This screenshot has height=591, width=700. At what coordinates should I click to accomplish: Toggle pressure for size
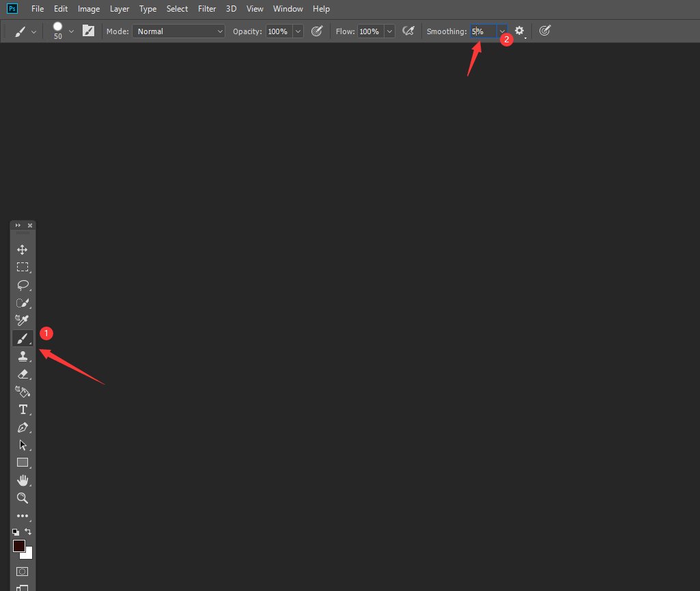(x=545, y=31)
